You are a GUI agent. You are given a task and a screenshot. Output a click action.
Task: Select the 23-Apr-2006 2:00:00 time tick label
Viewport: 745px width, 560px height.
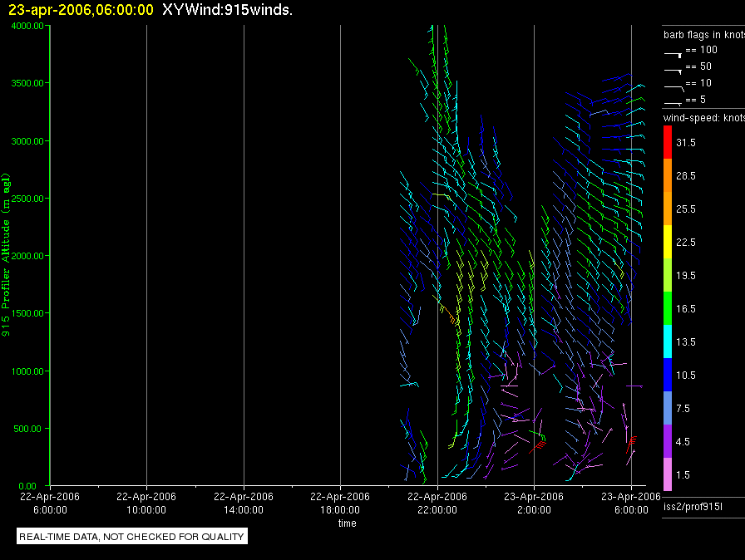(534, 502)
